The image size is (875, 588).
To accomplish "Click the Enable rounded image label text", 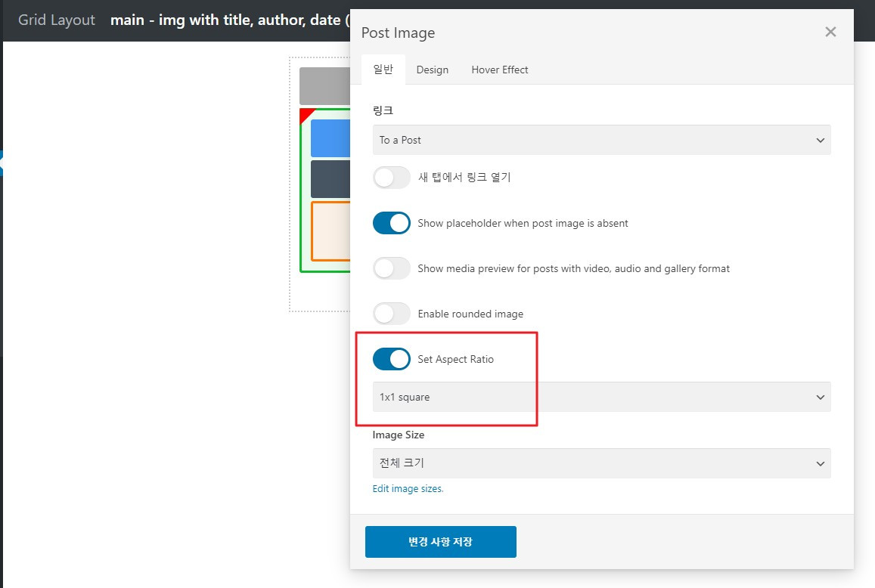I will coord(470,314).
